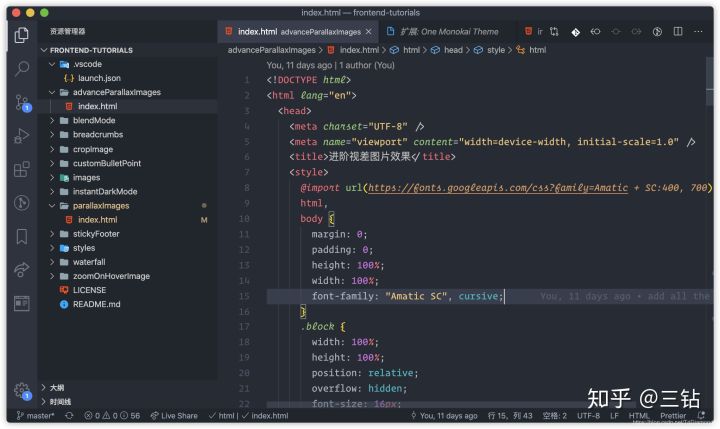
Task: Click the notifications bell in status bar
Action: (701, 415)
